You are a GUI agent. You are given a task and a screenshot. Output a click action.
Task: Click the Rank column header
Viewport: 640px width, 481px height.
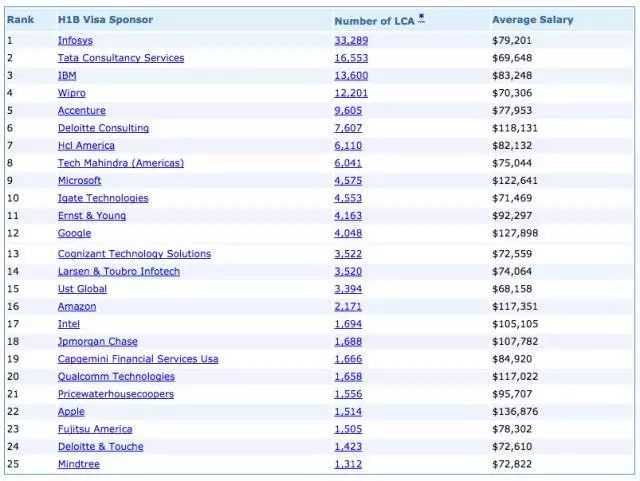tap(20, 20)
